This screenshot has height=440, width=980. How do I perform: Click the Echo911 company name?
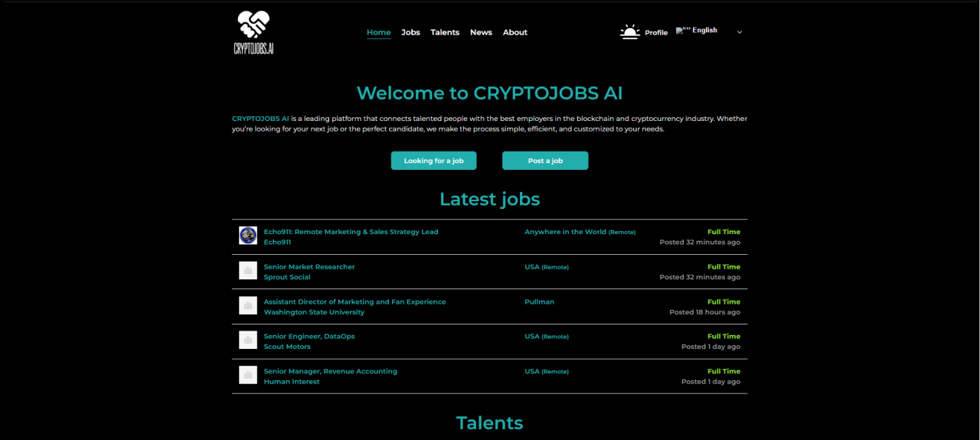[x=277, y=242]
